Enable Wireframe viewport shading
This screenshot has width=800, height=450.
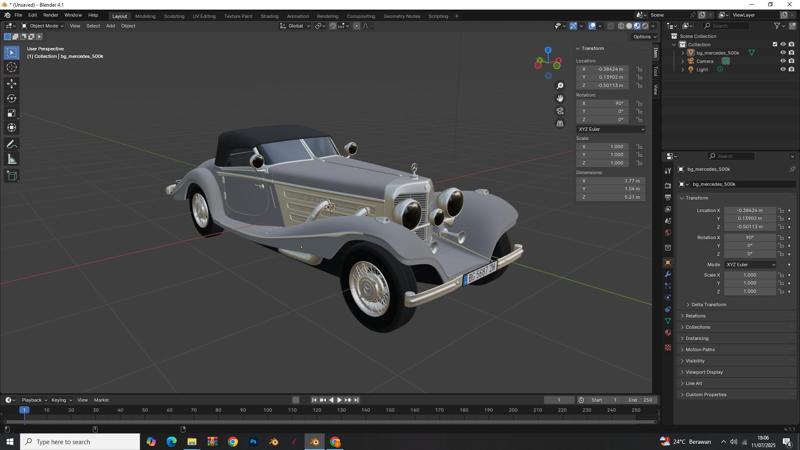pyautogui.click(x=621, y=26)
